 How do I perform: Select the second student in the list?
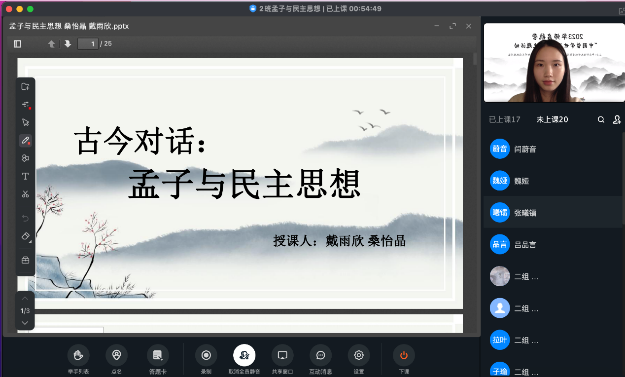pyautogui.click(x=554, y=181)
